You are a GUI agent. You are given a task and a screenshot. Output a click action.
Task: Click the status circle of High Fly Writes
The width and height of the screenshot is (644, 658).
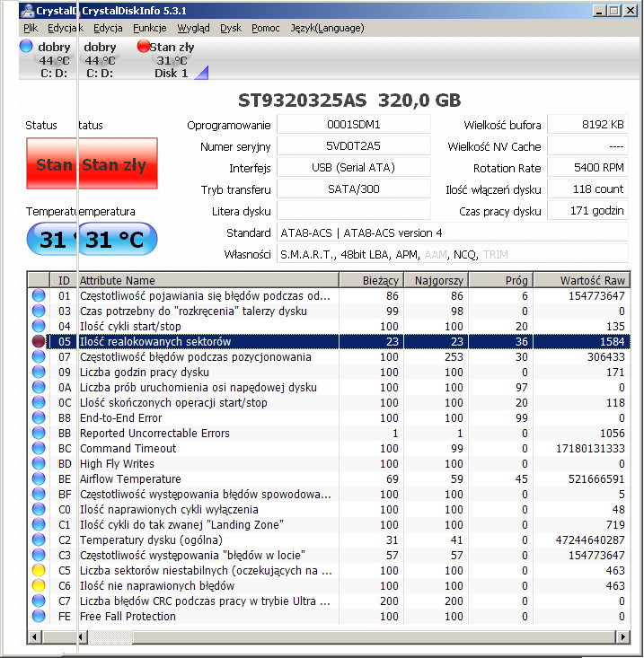(39, 463)
